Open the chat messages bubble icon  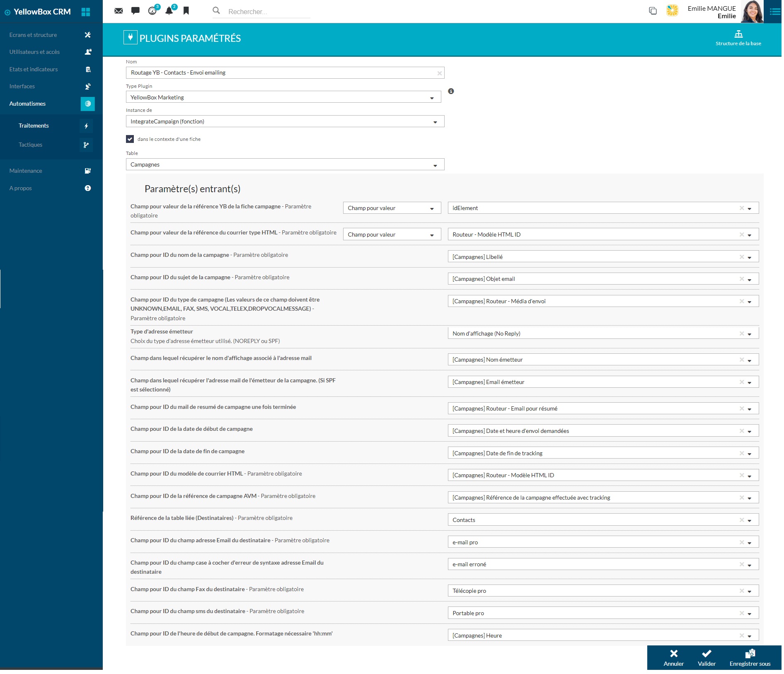coord(135,11)
